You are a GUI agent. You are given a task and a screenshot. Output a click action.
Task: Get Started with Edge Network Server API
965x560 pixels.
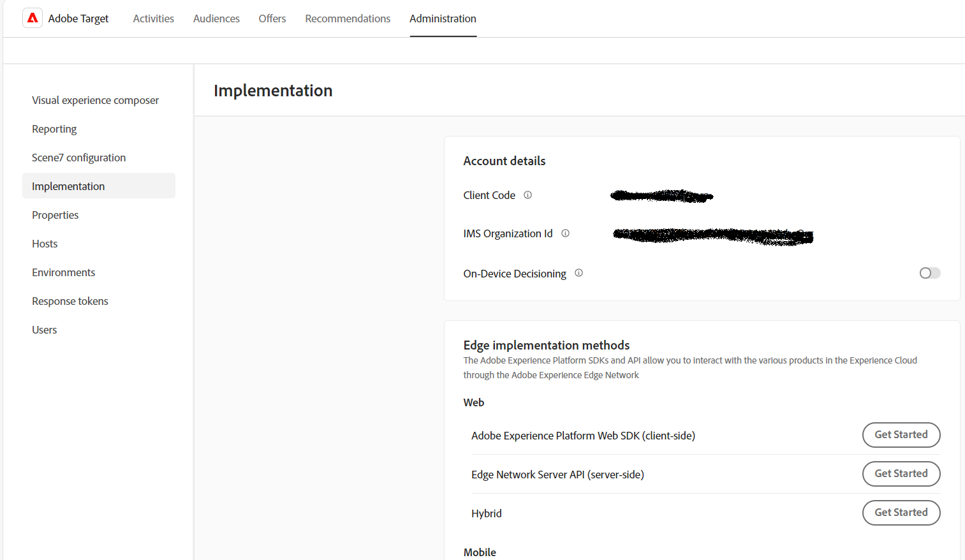[x=901, y=474]
